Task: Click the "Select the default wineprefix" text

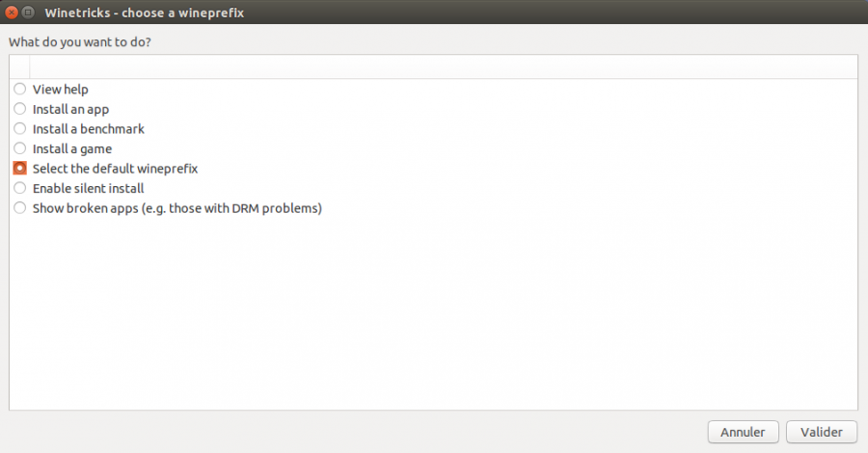Action: pyautogui.click(x=115, y=169)
